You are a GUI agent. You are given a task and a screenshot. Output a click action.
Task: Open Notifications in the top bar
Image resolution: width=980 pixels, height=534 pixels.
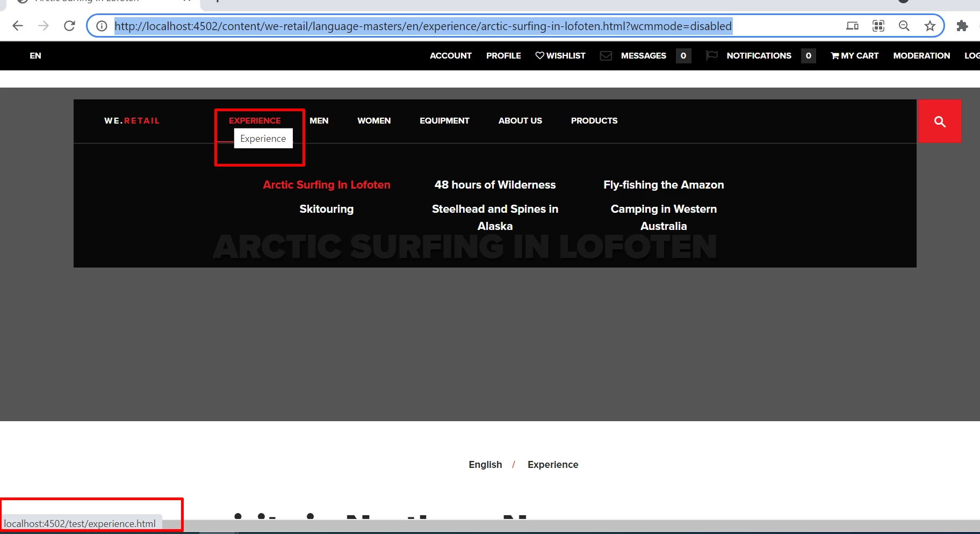pyautogui.click(x=759, y=56)
